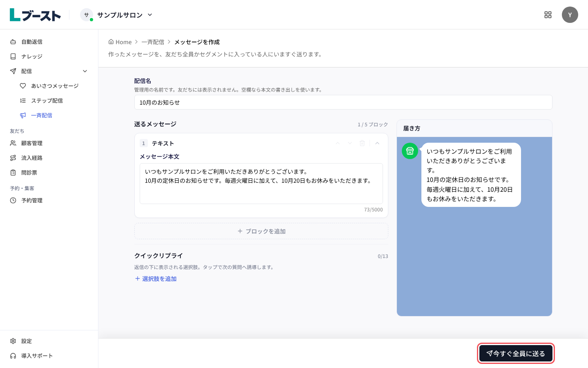
Task: Click the book icon beside ナレッジ
Action: 13,56
